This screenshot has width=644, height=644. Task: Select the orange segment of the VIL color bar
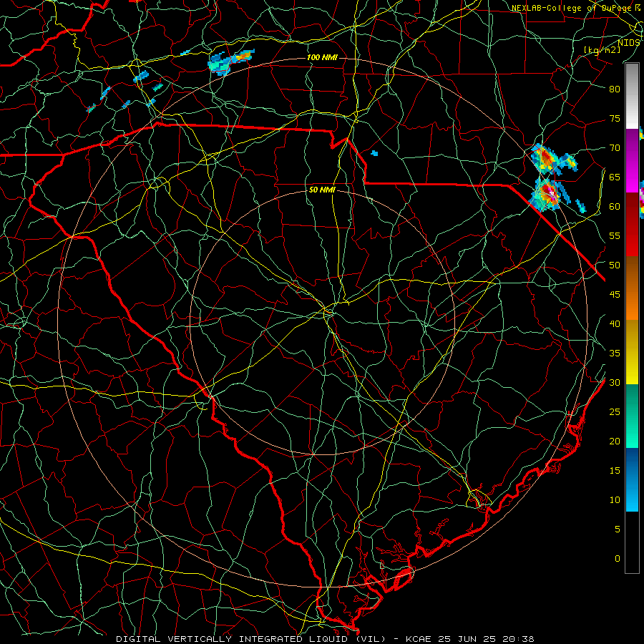point(632,288)
